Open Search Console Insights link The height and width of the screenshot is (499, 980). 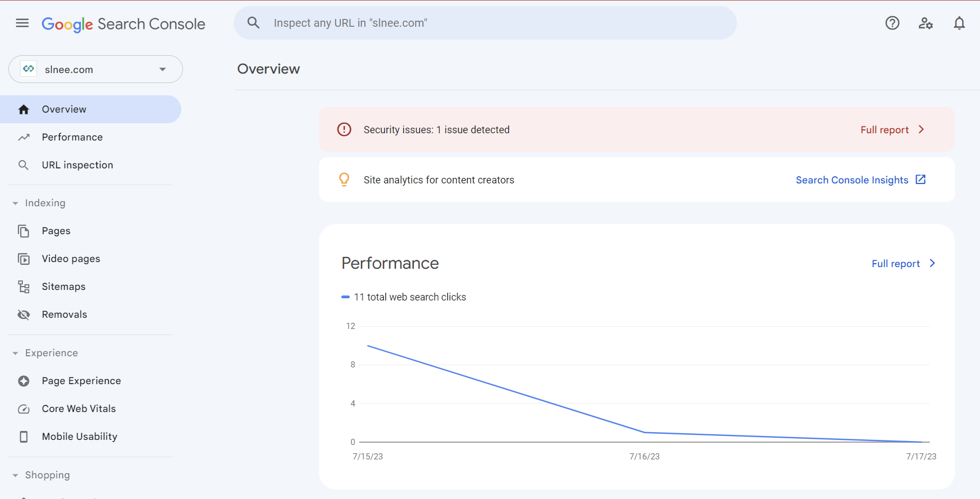pyautogui.click(x=860, y=180)
